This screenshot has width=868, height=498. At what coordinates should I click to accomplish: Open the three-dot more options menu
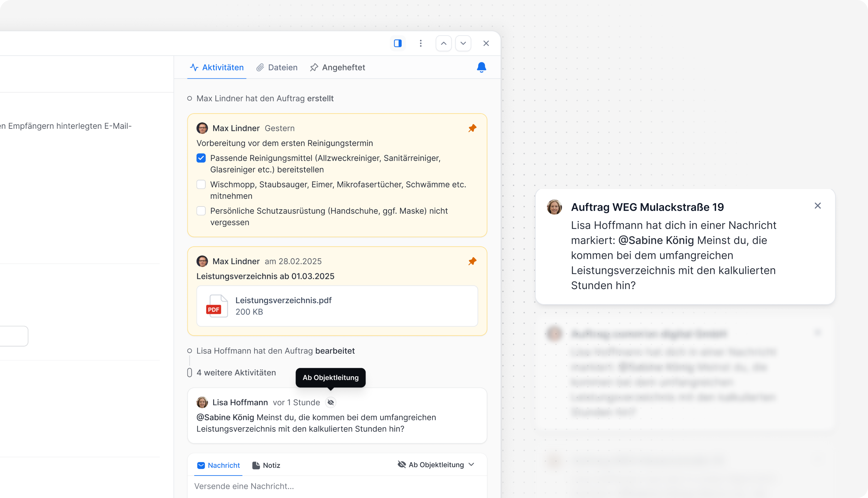[x=421, y=43]
